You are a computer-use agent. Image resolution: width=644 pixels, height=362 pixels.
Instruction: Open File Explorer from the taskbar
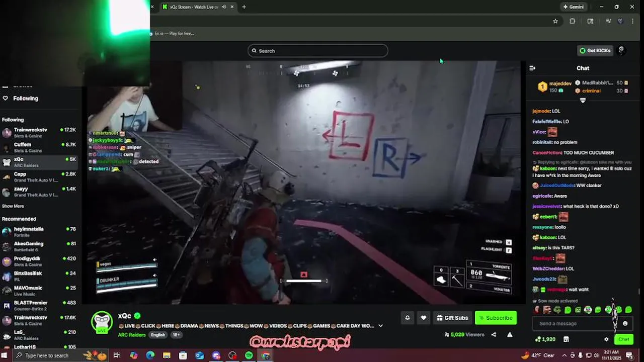[x=167, y=355]
